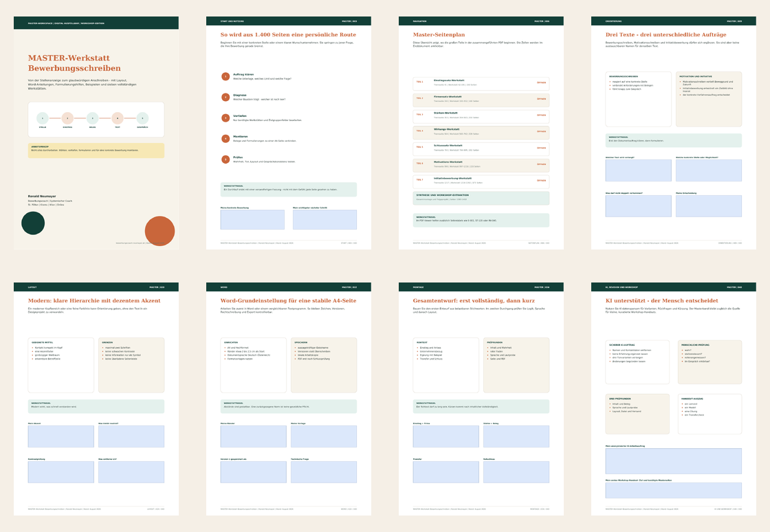
Task: Click the 'Mein Akzent' field on the Layout page
Action: coord(61,436)
